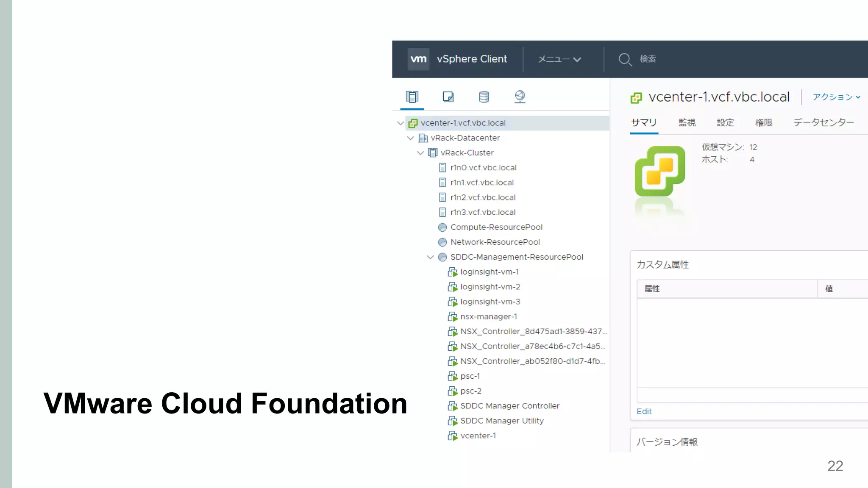Click host icon for r1n2.vcf.vbc.local
Screen dimensions: 868x488
(x=442, y=197)
